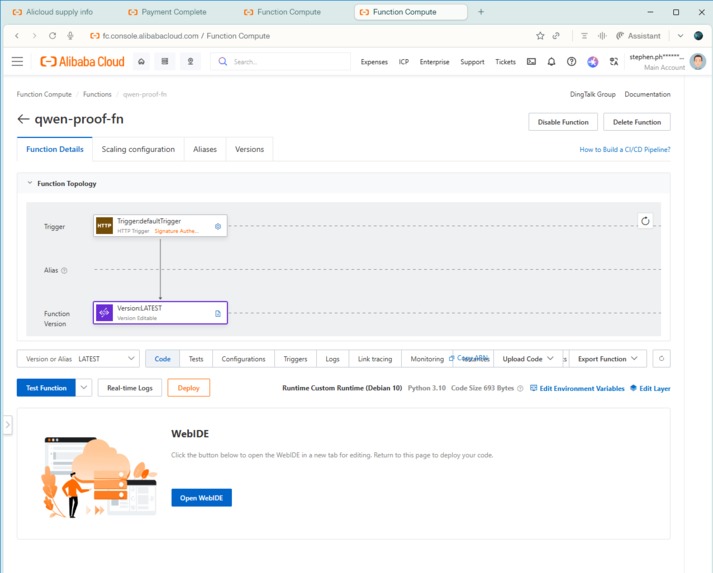Image resolution: width=713 pixels, height=573 pixels.
Task: Expand the browser toolbar chevron menu
Action: (680, 35)
